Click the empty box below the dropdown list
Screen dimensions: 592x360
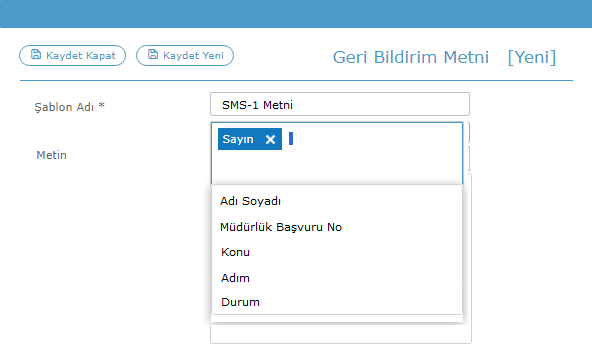(x=341, y=334)
